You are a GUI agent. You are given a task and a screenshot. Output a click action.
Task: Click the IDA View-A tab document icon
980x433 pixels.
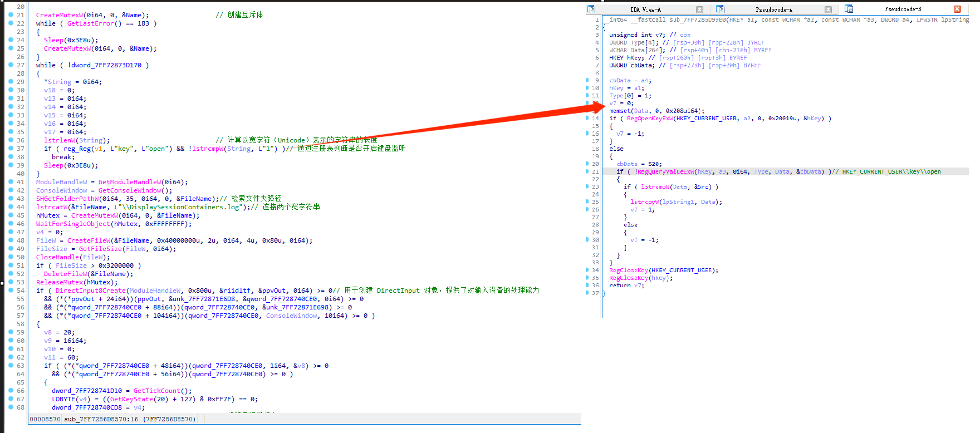click(591, 9)
